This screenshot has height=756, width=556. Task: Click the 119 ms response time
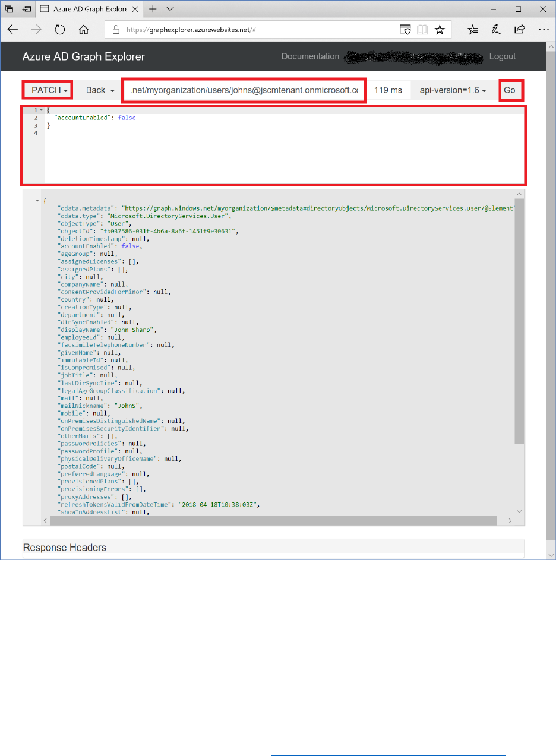(x=388, y=90)
